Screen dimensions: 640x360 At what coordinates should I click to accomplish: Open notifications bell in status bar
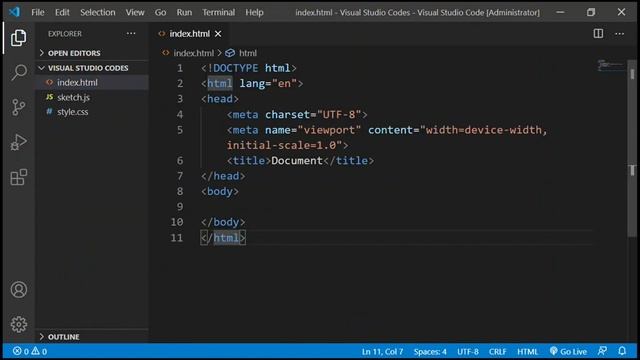click(622, 351)
